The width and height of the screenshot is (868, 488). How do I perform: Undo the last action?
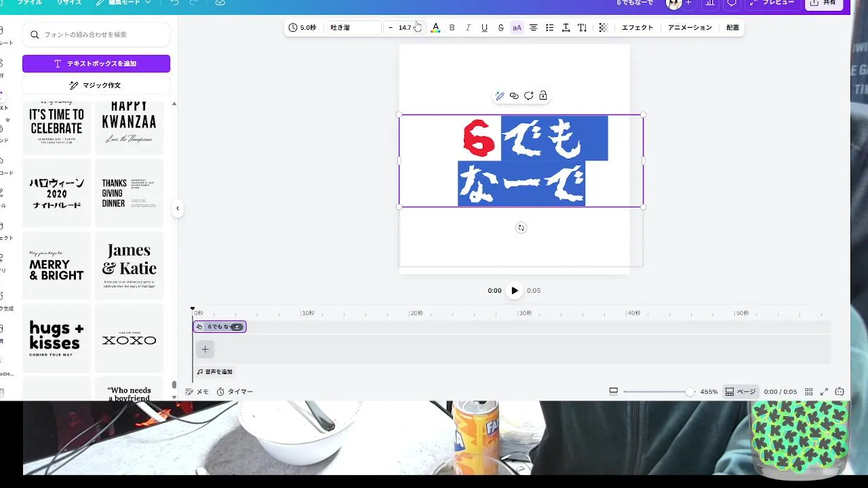[175, 3]
